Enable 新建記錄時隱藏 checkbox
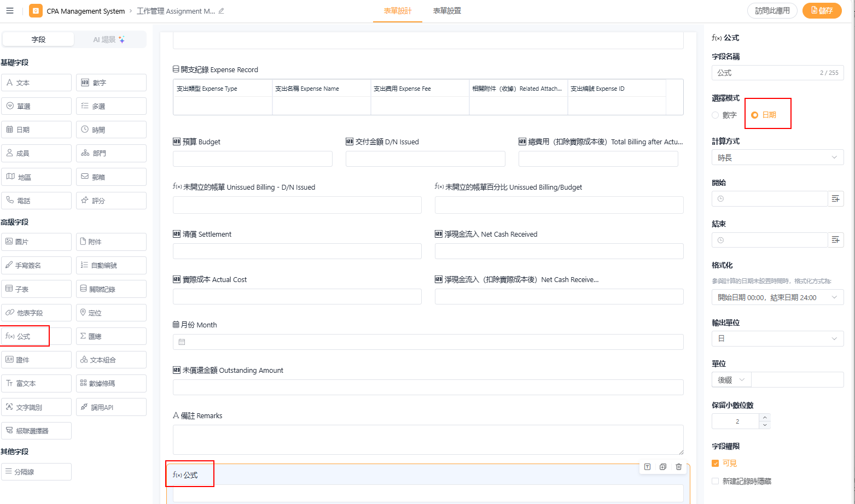Viewport: 855px width, 504px height. click(716, 482)
